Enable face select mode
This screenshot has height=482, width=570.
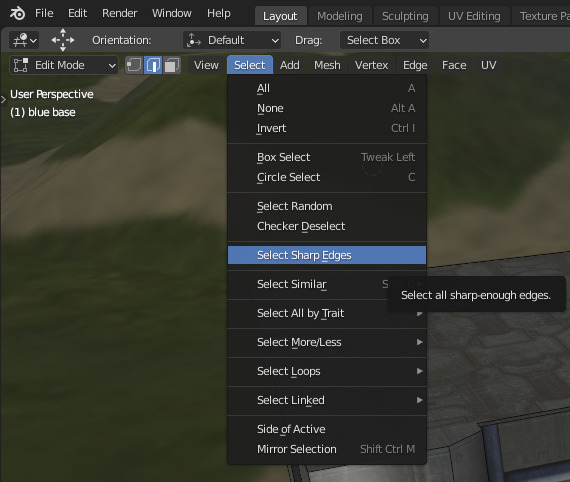point(172,65)
